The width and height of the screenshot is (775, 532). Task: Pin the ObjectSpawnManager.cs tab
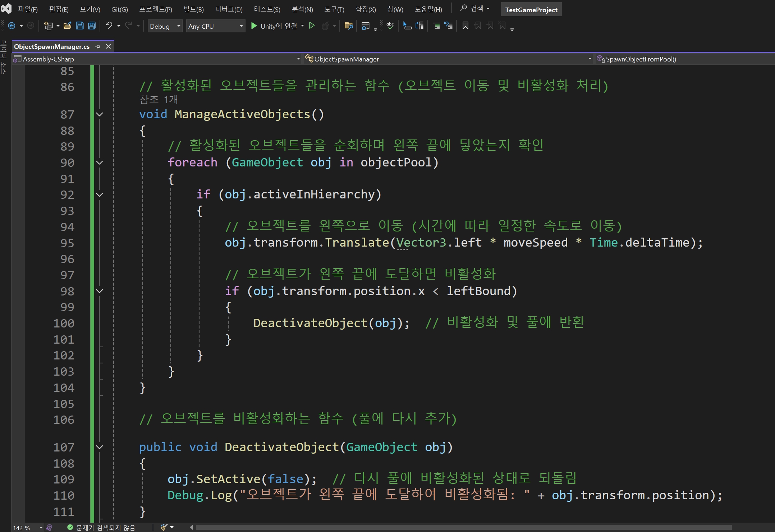pyautogui.click(x=97, y=47)
